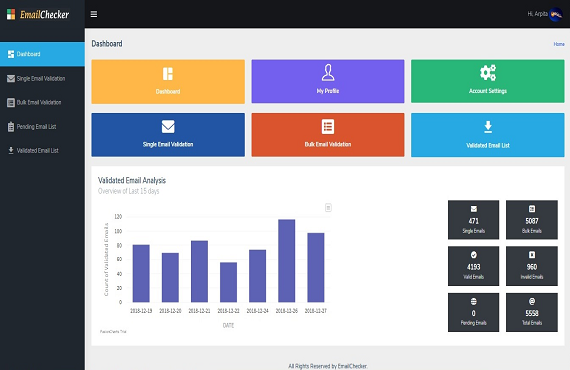Click the blue Single Email Validation tile
Screen dimensions: 570x370
(168, 135)
